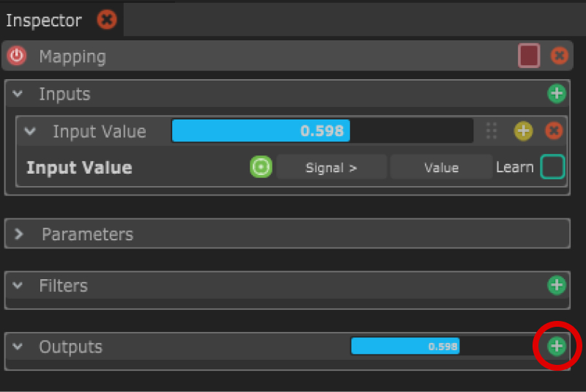This screenshot has height=392, width=586.
Task: Click the Value button
Action: 441,167
